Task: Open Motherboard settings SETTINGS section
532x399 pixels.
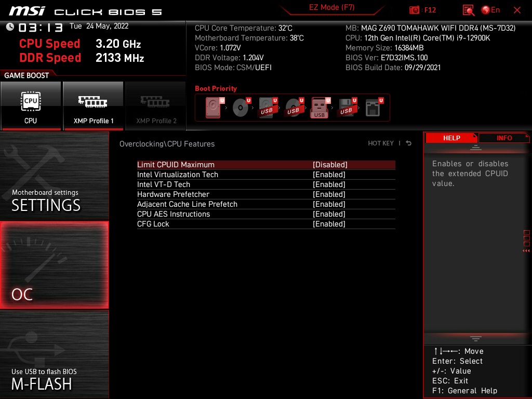Action: [x=54, y=176]
